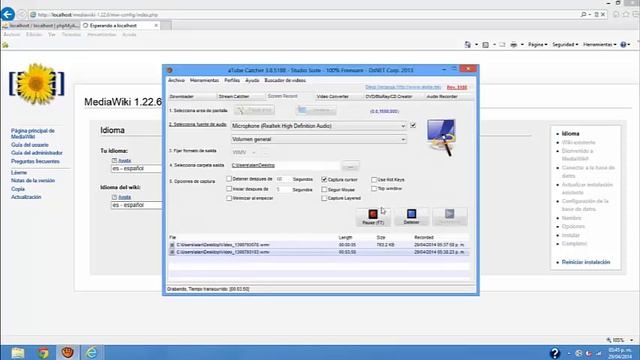This screenshot has height=360, width=640.
Task: Switch to the Downloader tab
Action: coord(192,96)
